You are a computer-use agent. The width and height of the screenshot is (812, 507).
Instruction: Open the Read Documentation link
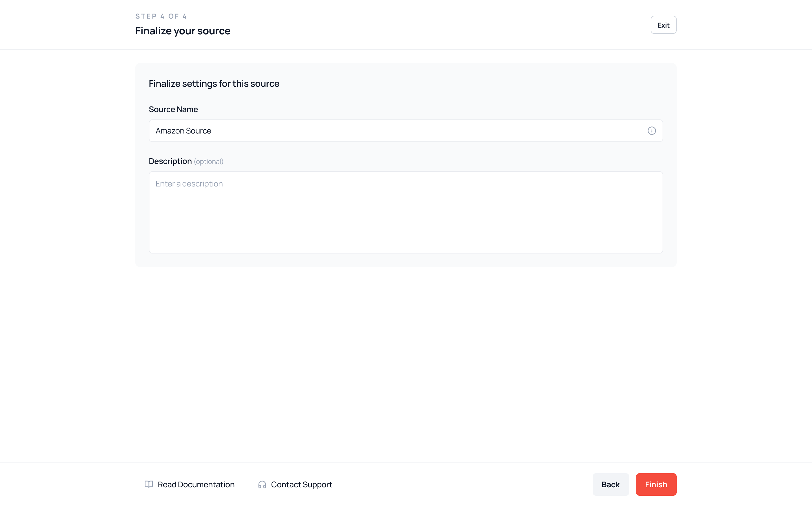pyautogui.click(x=196, y=484)
